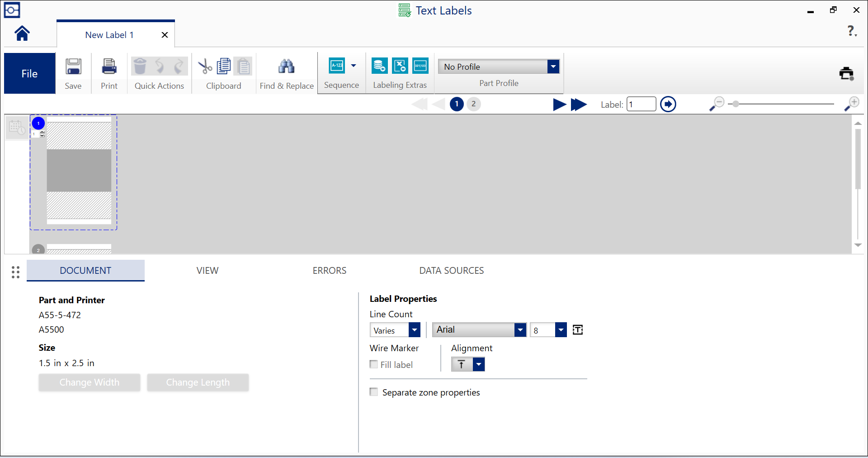Open Find & Replace binoculars
The width and height of the screenshot is (868, 458).
(286, 67)
